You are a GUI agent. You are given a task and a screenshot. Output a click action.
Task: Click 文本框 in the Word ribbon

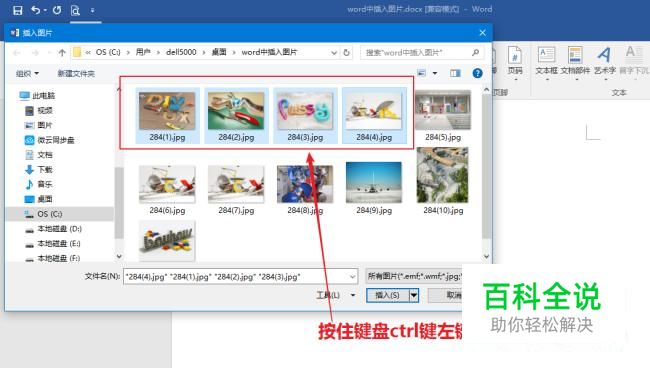tap(546, 61)
